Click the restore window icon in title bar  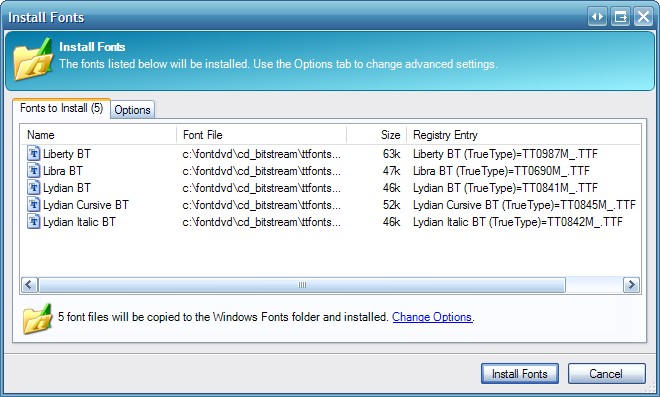pyautogui.click(x=620, y=17)
